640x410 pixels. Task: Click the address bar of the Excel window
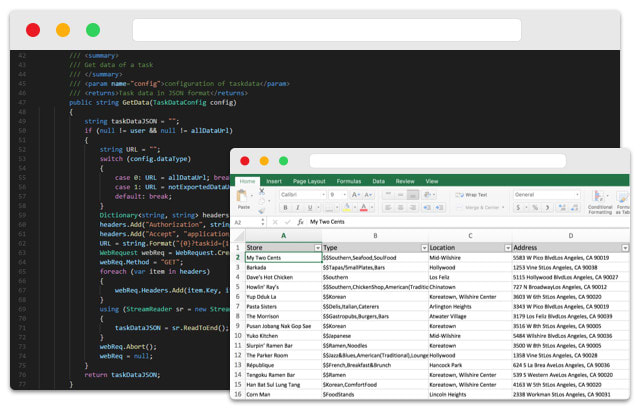pos(438,161)
